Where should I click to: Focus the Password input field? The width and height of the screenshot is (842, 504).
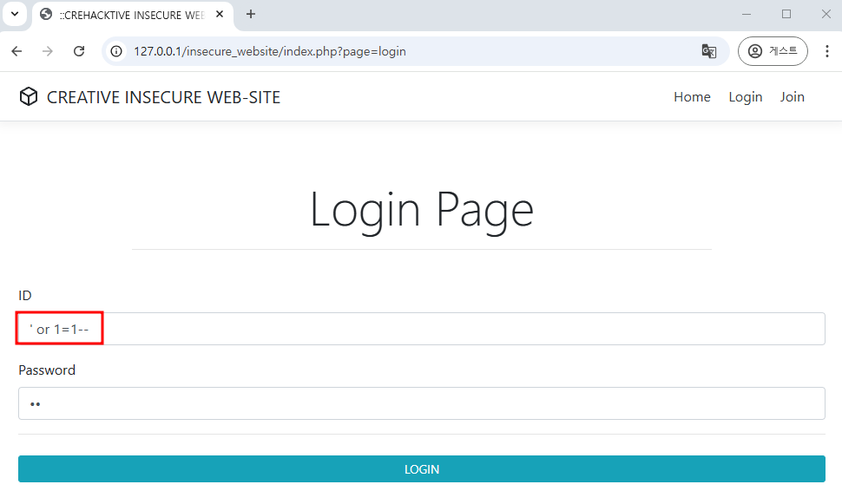pos(422,403)
